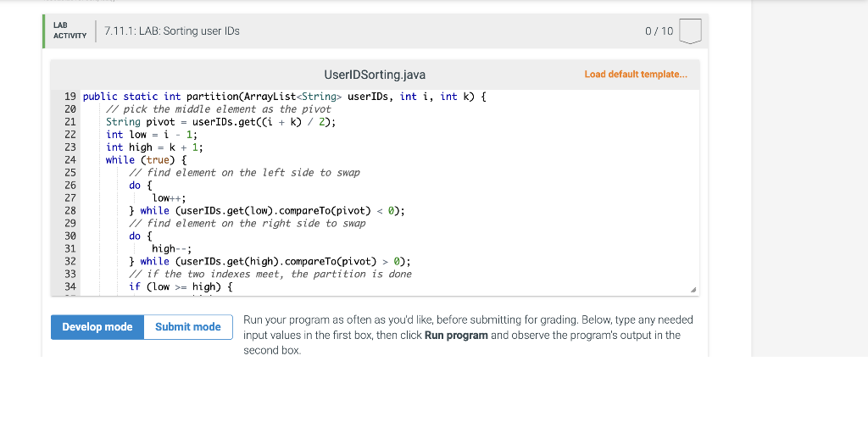Click the lab score badge icon
868x439 pixels.
[x=690, y=31]
